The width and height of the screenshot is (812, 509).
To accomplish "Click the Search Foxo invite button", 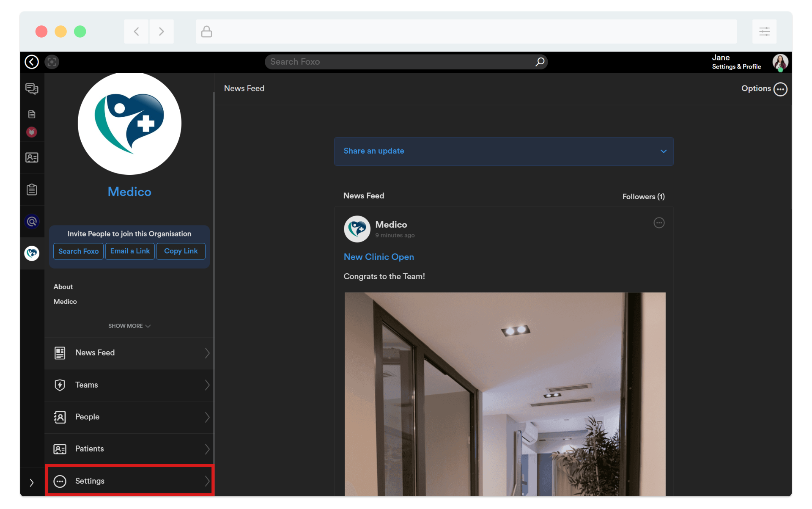I will point(78,251).
